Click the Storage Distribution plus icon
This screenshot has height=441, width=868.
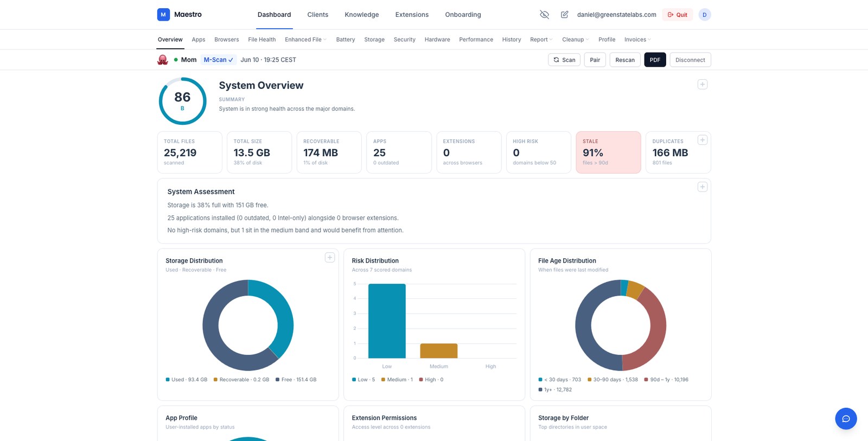click(330, 257)
